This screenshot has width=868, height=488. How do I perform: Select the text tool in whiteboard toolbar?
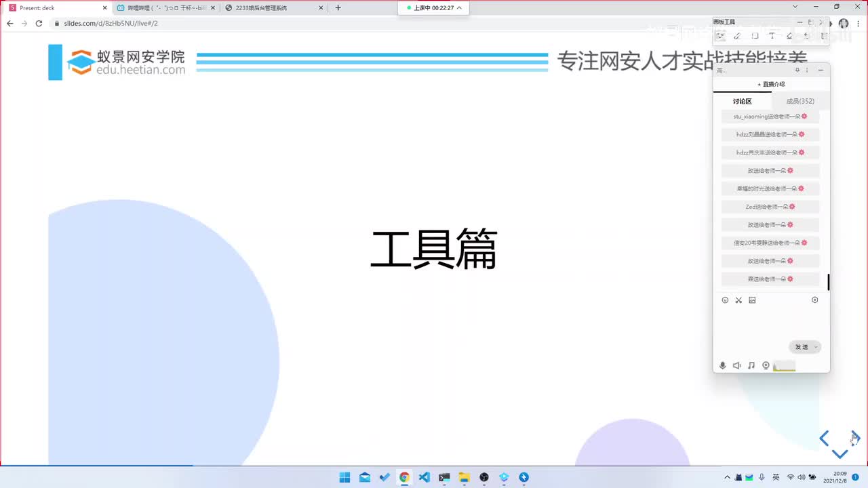pyautogui.click(x=772, y=36)
